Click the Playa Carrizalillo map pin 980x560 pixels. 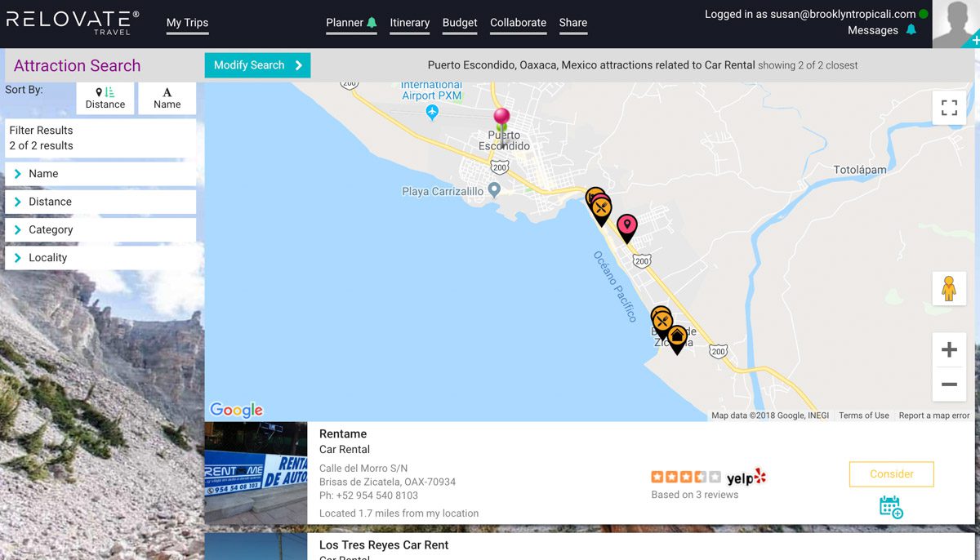tap(494, 190)
